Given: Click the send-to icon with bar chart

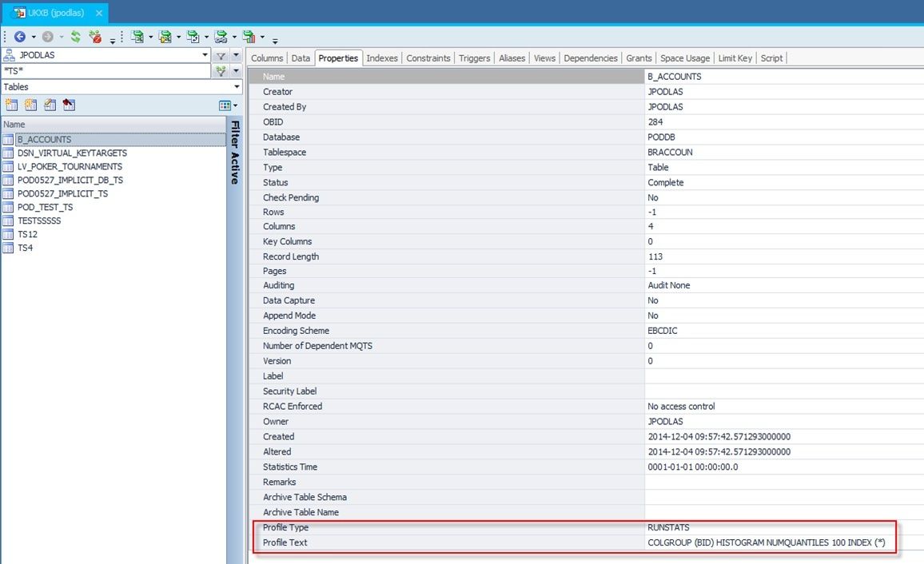Looking at the screenshot, I should [249, 37].
